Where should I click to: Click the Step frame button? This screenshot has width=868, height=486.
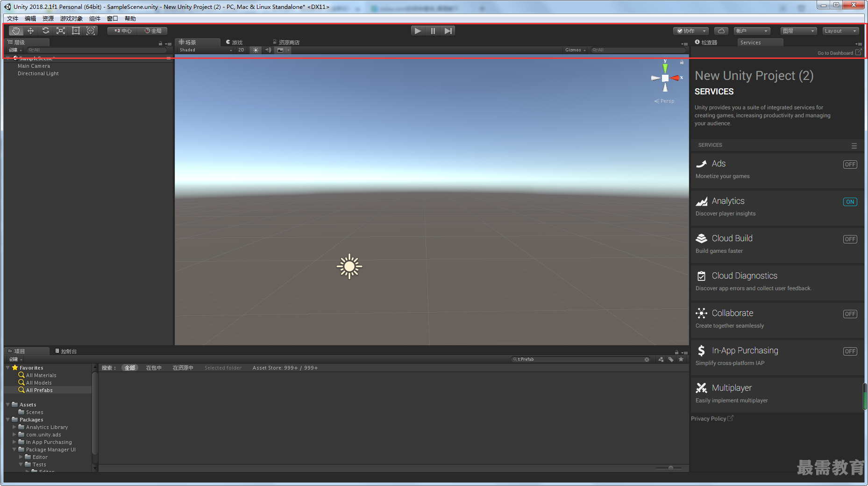(448, 31)
